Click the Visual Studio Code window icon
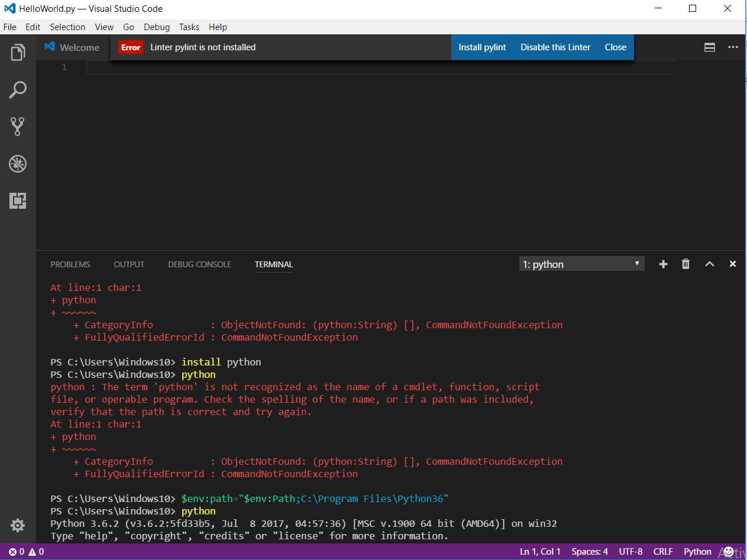This screenshot has width=747, height=560. pos(9,9)
